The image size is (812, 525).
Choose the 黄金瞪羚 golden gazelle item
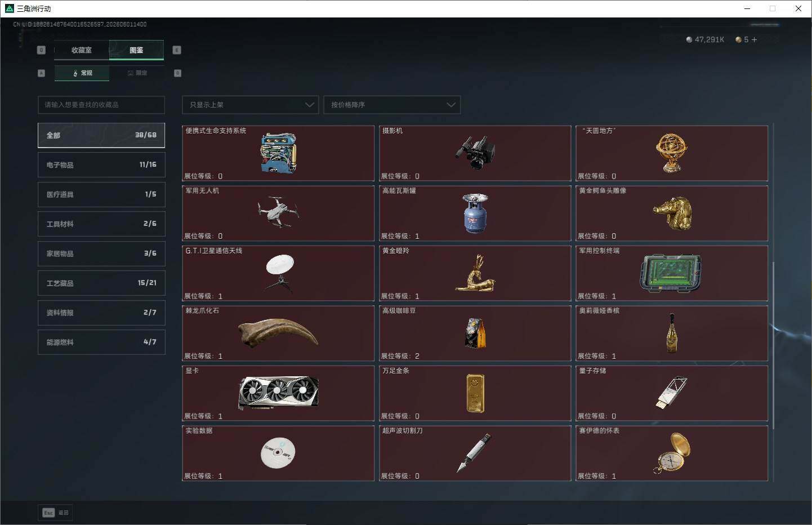(x=475, y=273)
